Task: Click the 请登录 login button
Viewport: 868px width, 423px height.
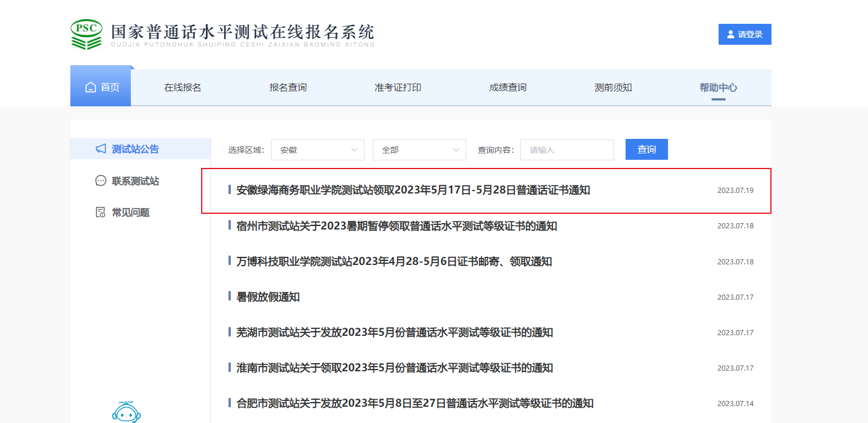Action: [x=745, y=34]
